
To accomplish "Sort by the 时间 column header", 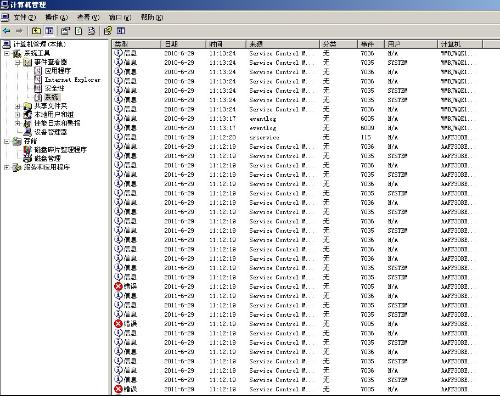I will [x=226, y=44].
